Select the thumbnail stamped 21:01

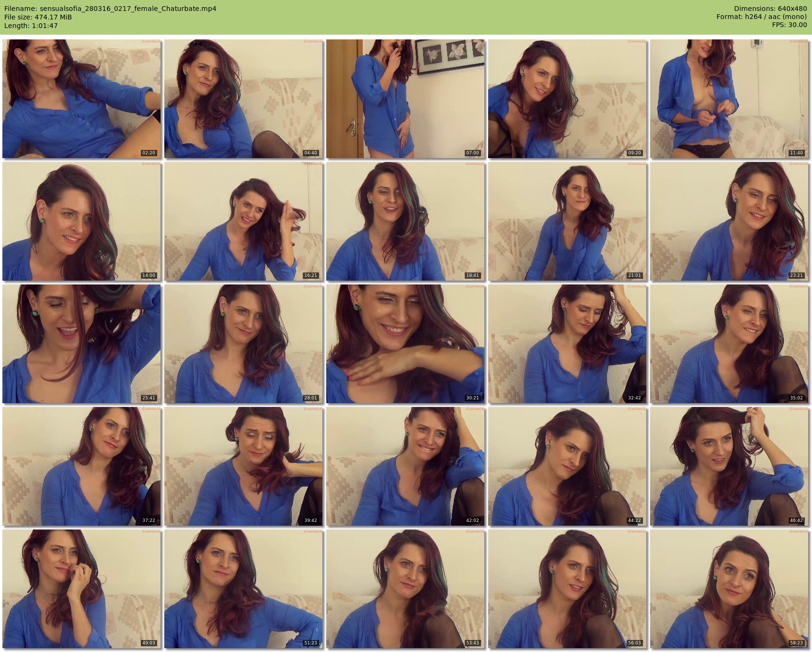click(x=567, y=221)
